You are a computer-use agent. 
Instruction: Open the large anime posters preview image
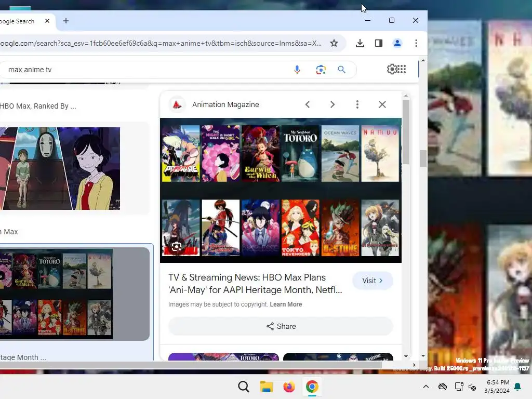tap(281, 190)
